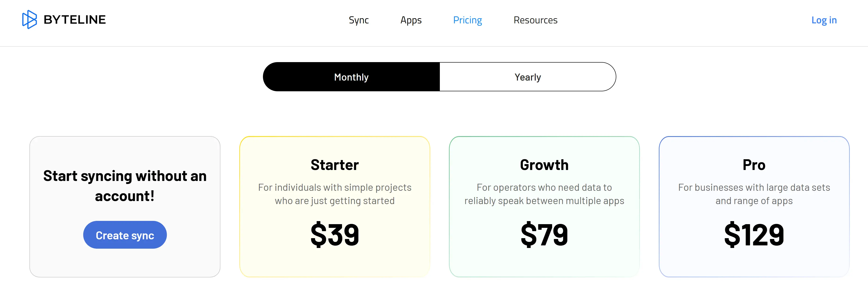Select the Pro plan card
868x304 pixels.
[754, 207]
